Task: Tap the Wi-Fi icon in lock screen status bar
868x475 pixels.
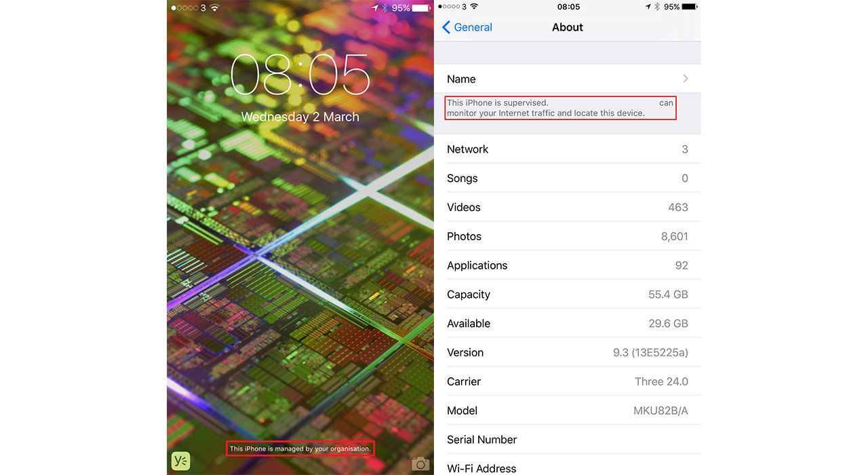Action: click(x=215, y=8)
